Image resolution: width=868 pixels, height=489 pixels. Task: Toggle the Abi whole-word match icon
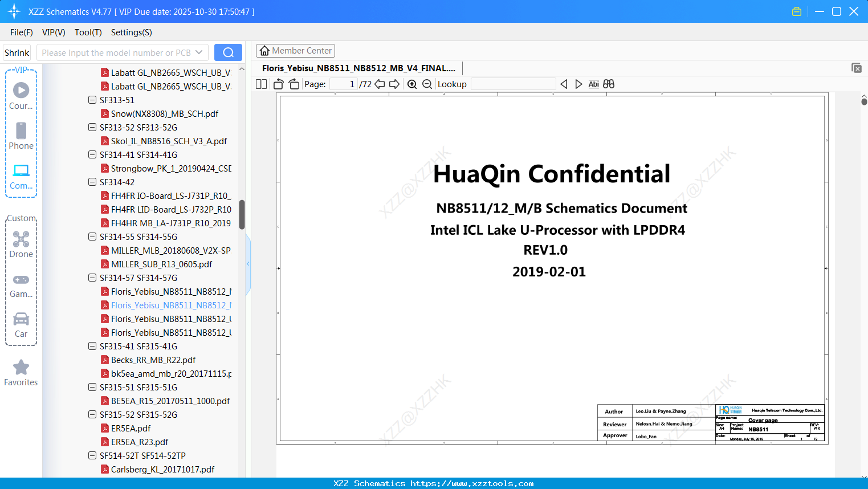click(x=593, y=84)
